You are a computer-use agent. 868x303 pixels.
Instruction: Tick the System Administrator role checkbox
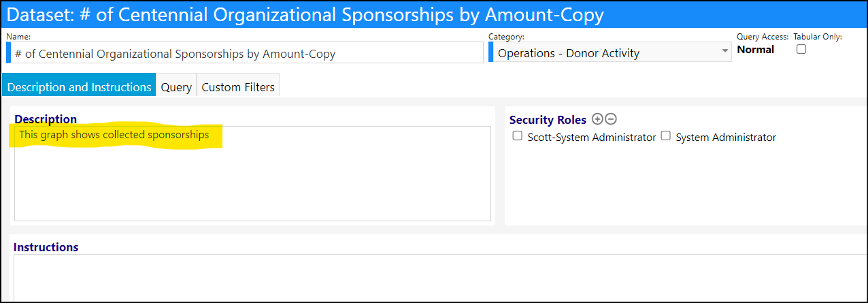(666, 136)
